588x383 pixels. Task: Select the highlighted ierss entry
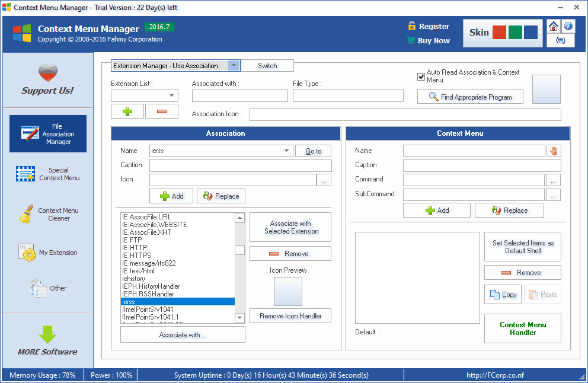pos(178,302)
